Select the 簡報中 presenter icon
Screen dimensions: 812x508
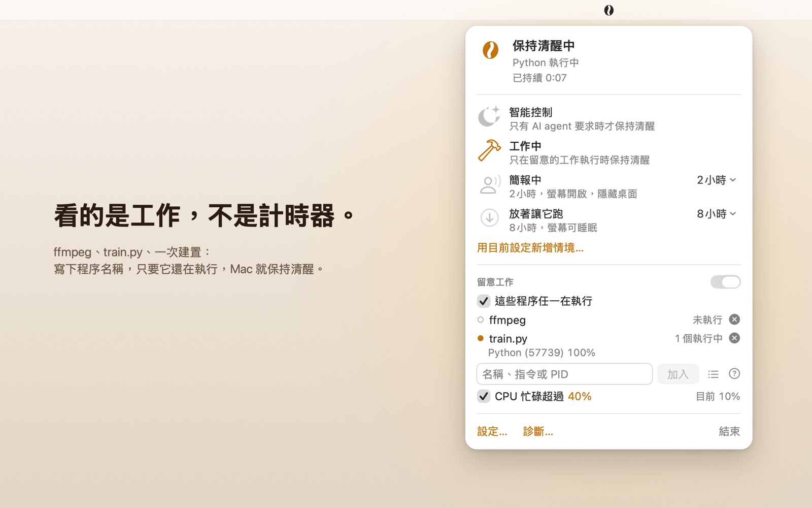490,184
